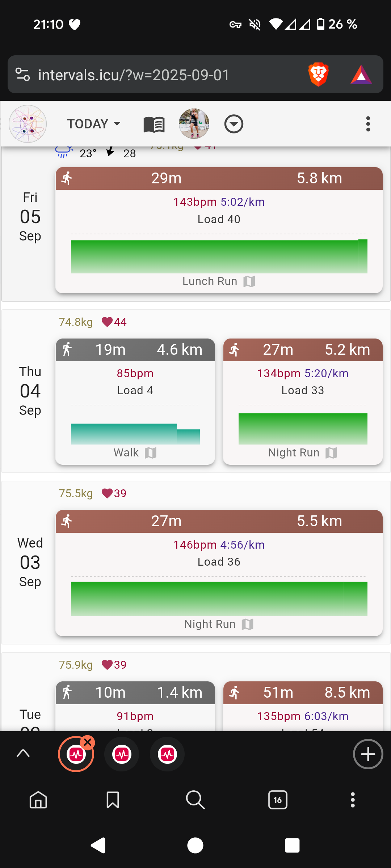Tap the intervals.icu address bar URL
The image size is (391, 868).
click(134, 75)
